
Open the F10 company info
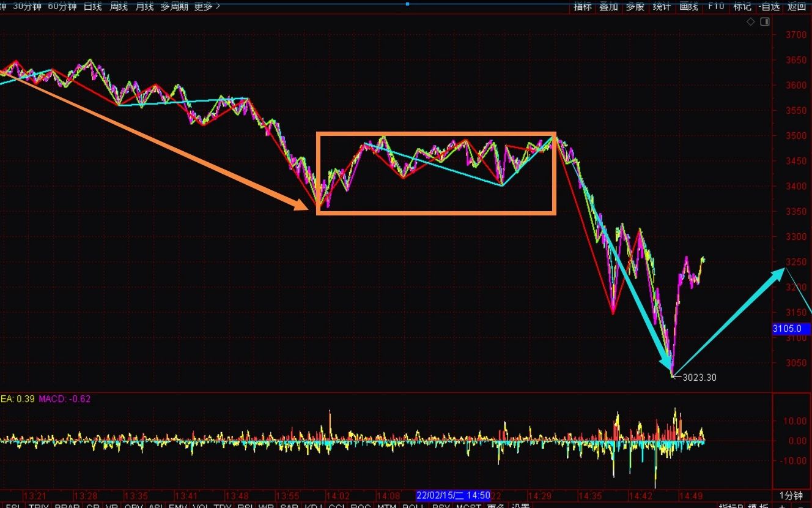coord(716,6)
